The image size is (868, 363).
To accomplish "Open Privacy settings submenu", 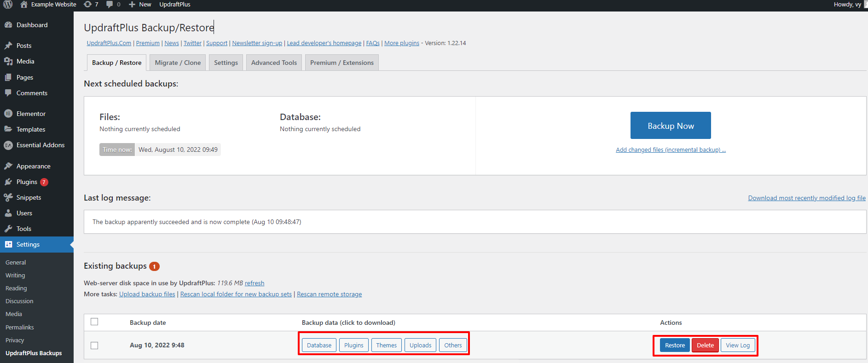I will tap(15, 340).
